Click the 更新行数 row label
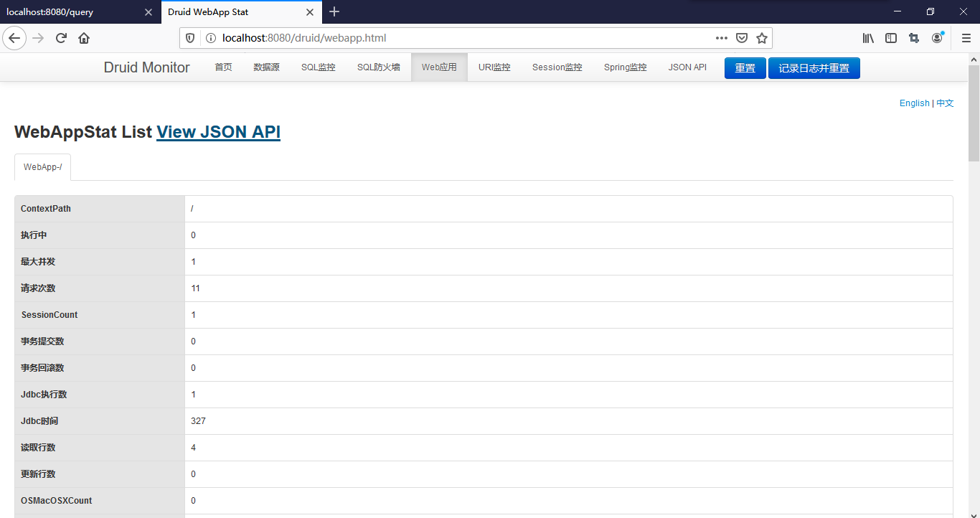980x518 pixels. tap(38, 474)
